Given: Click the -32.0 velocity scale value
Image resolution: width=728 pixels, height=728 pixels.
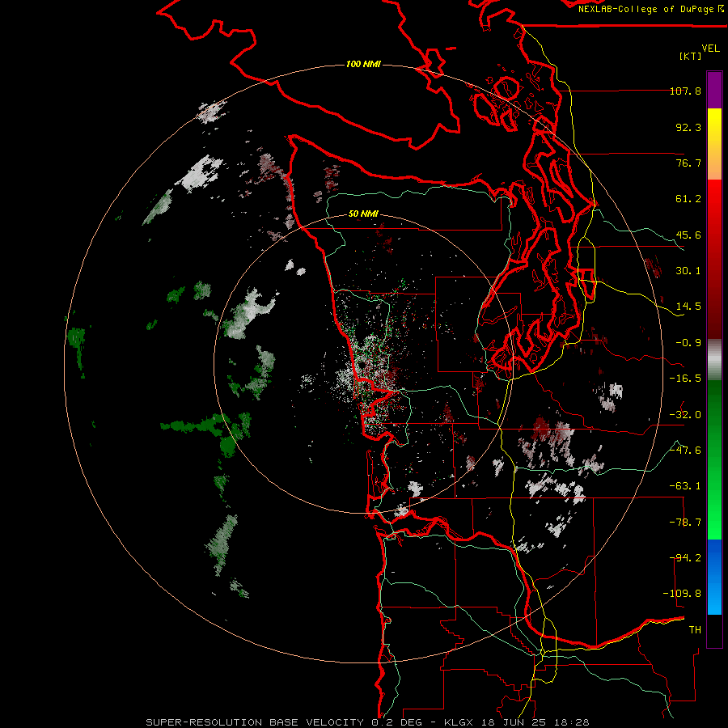Looking at the screenshot, I should 685,415.
